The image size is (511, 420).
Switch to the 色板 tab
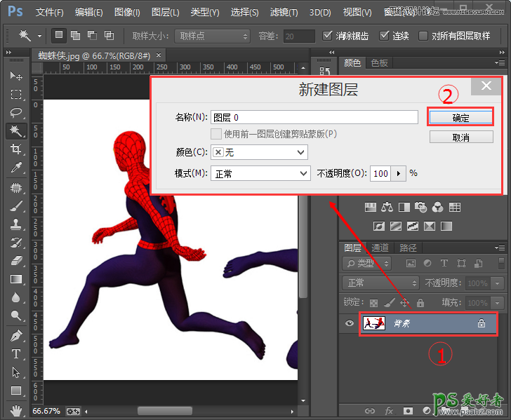point(379,63)
